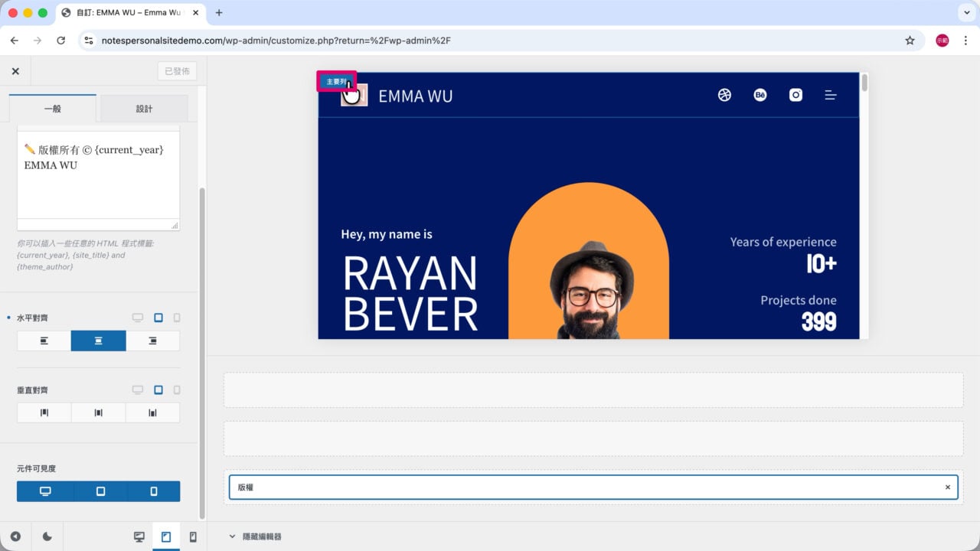The height and width of the screenshot is (551, 980).
Task: Click the Behance icon in site header
Action: 760,95
